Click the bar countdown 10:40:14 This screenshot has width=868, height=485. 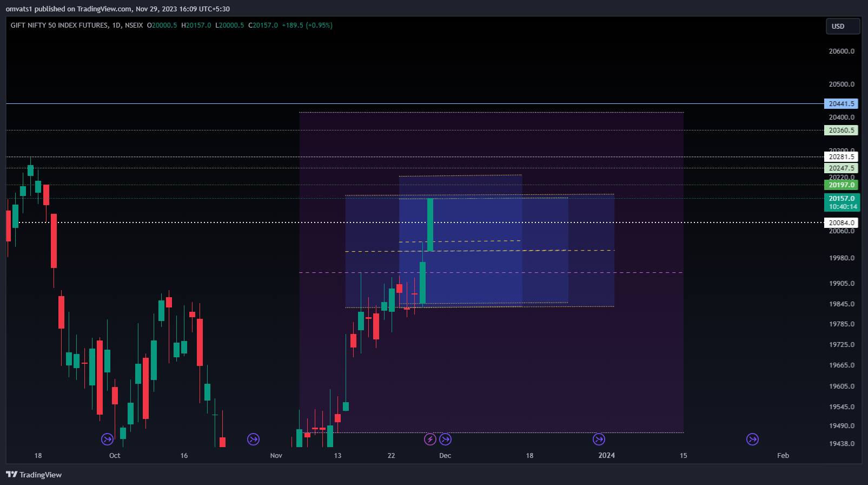pos(843,207)
